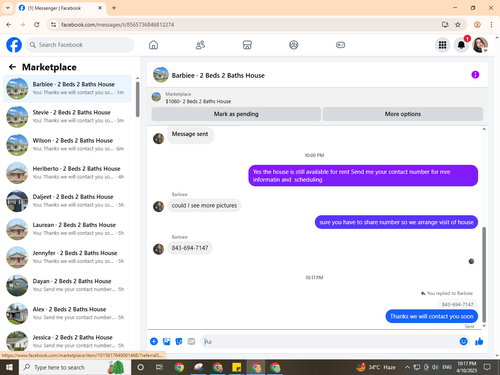Open Jennyfer conversation in list

point(67,257)
